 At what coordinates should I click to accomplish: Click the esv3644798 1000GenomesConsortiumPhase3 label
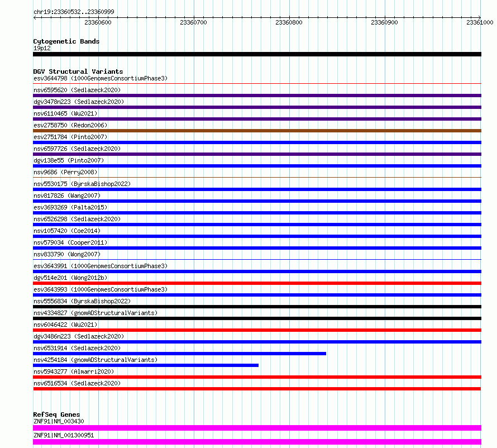[101, 78]
